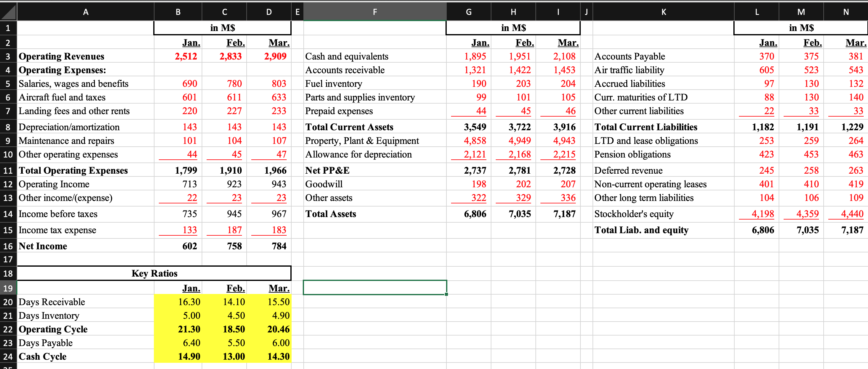The image size is (868, 369).
Task: Select Total Current Liabilities label cell
Action: click(645, 127)
